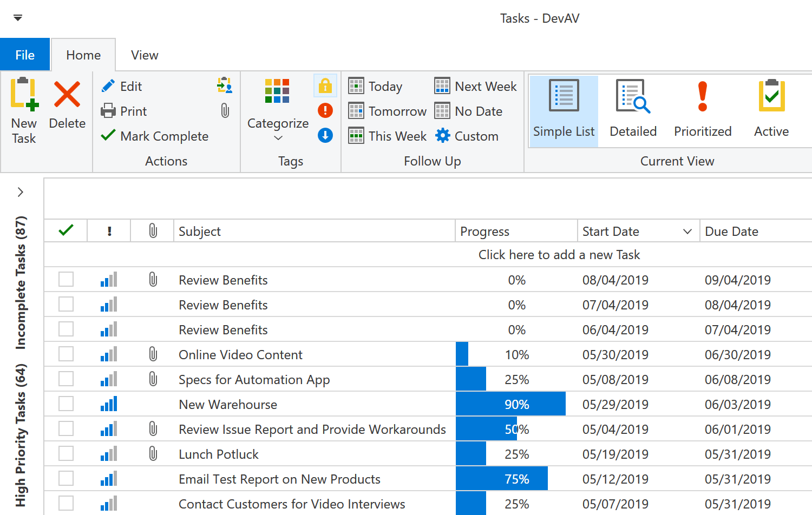Open the Start Date column sort arrow
The width and height of the screenshot is (812, 515).
pos(687,232)
